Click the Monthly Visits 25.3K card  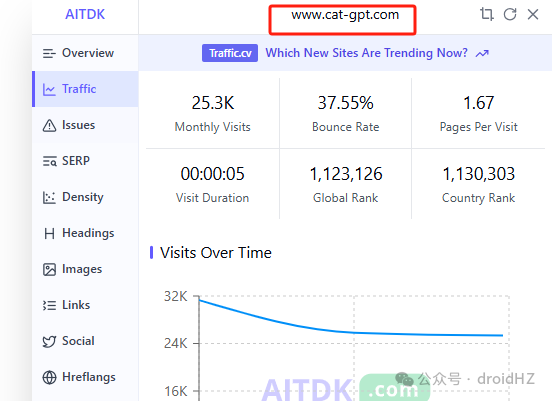coord(213,113)
